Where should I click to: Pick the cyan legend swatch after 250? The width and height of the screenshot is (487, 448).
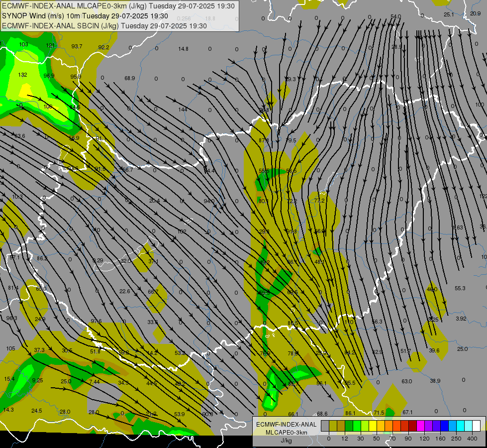click(x=460, y=426)
